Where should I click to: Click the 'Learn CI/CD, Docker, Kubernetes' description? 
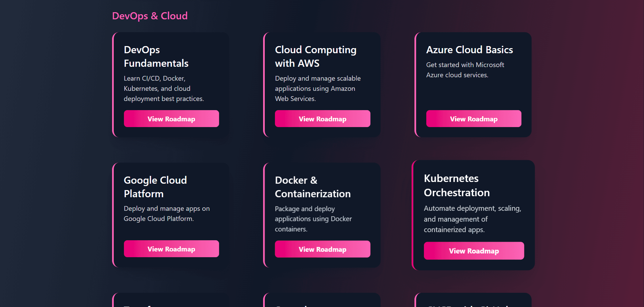coord(164,88)
